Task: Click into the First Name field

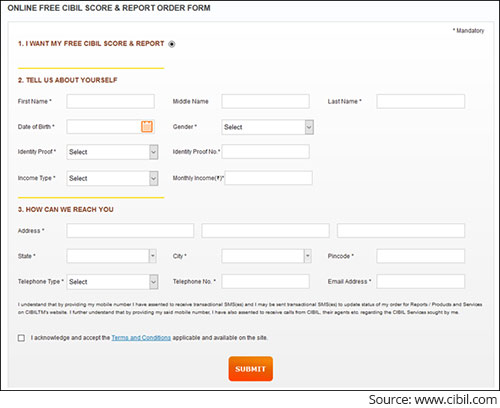Action: (x=110, y=101)
